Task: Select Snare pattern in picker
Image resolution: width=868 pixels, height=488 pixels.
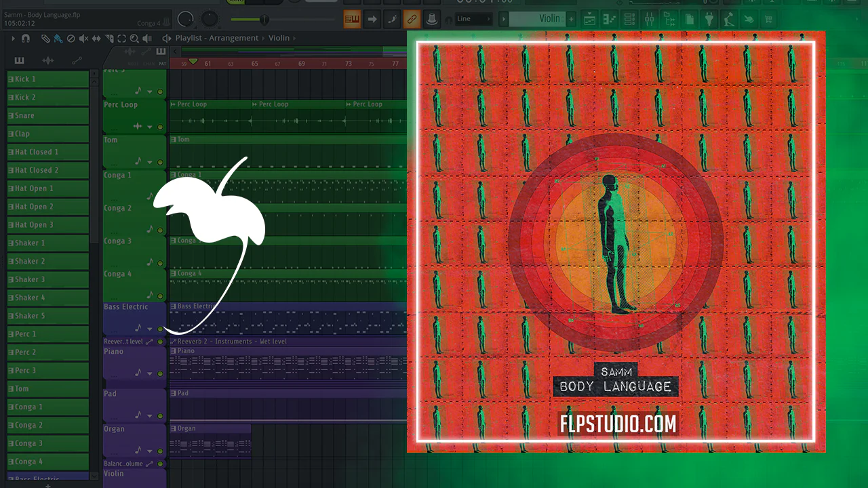Action: click(x=48, y=115)
